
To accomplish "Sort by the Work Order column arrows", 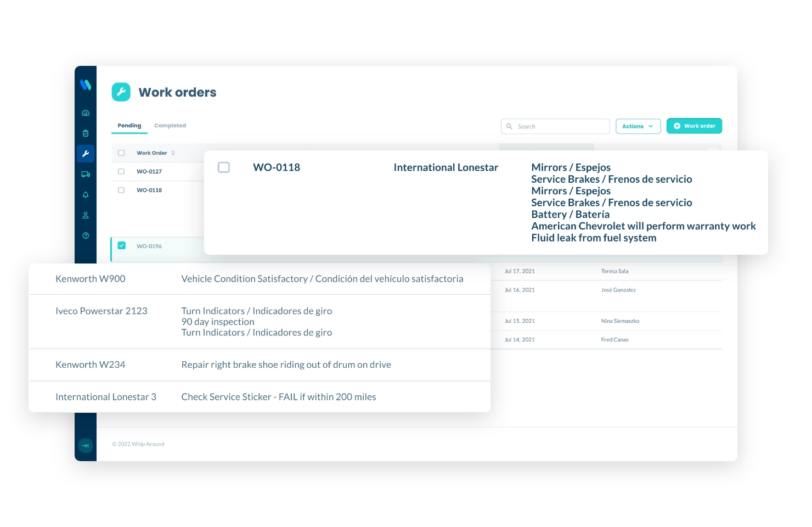I will click(173, 153).
